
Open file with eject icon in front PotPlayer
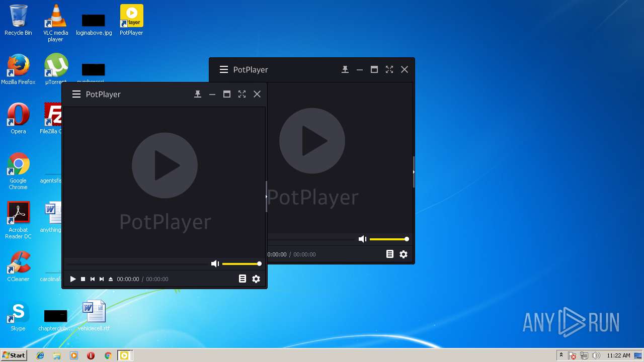coord(111,279)
